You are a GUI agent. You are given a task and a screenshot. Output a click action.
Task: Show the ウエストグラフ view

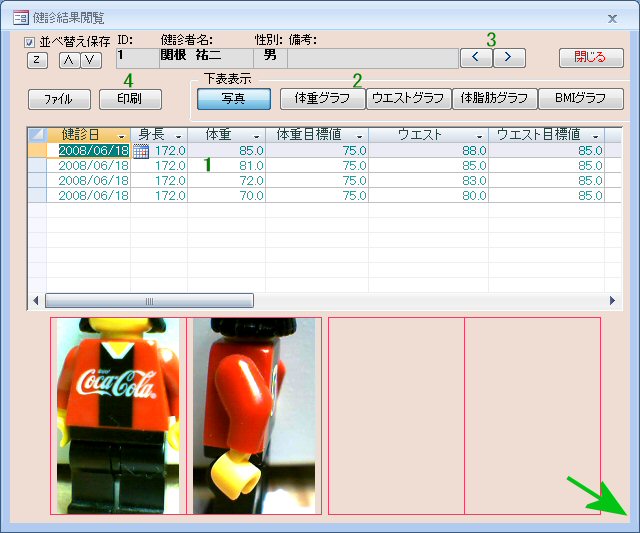point(409,99)
